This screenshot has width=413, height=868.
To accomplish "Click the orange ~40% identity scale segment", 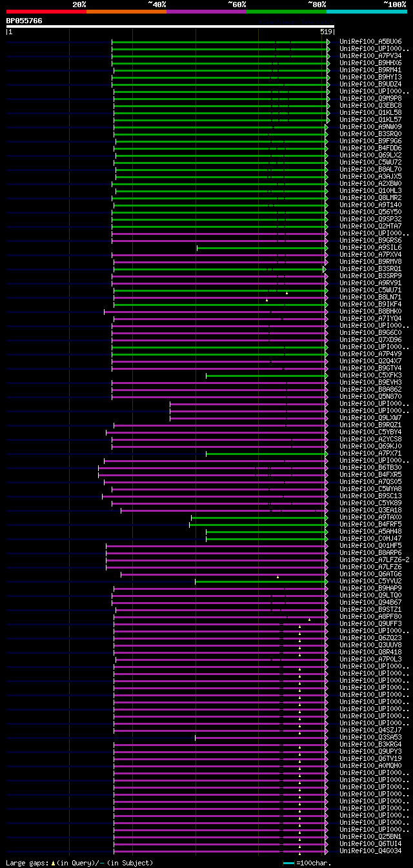I will (126, 11).
